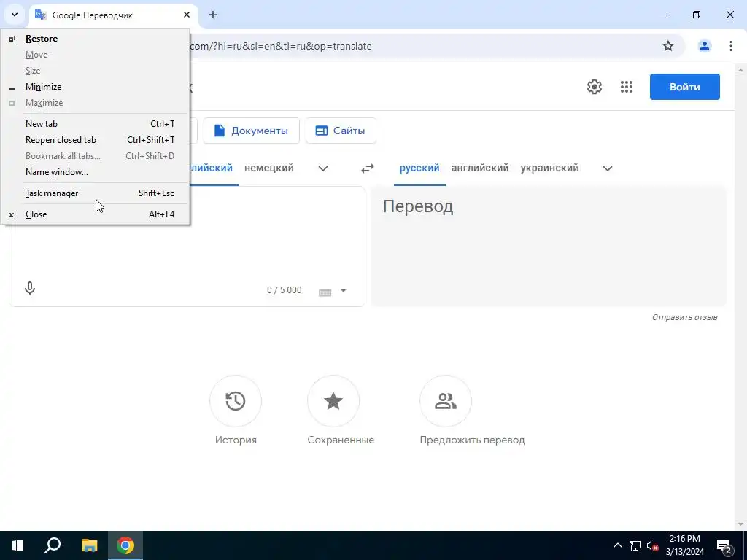Click the Отправить отзыв link
Image resolution: width=747 pixels, height=560 pixels.
(x=684, y=317)
